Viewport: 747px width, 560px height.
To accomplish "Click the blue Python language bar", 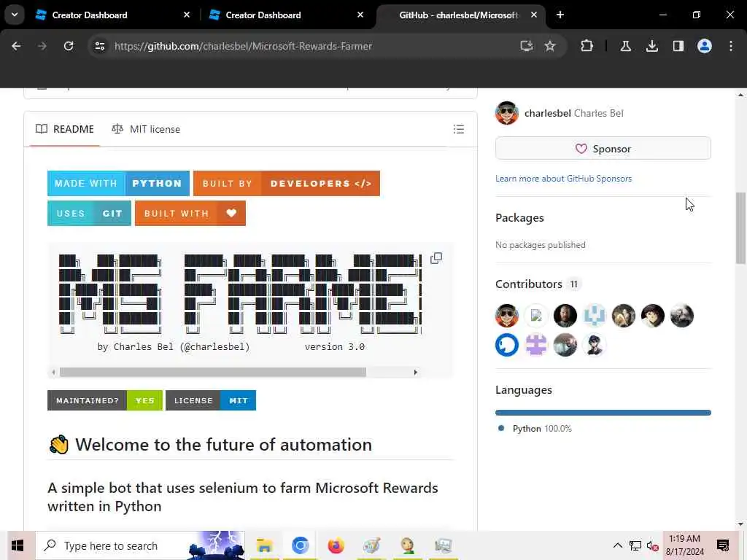I will (x=603, y=413).
